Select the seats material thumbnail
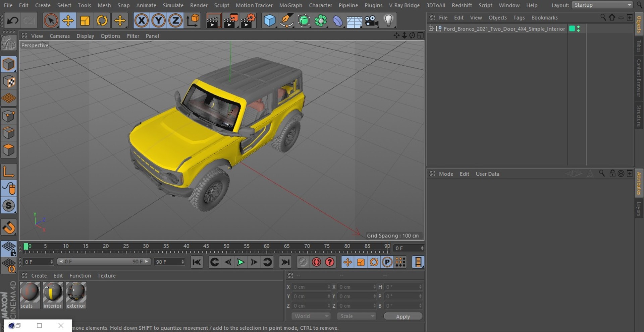The height and width of the screenshot is (332, 644). pos(30,295)
